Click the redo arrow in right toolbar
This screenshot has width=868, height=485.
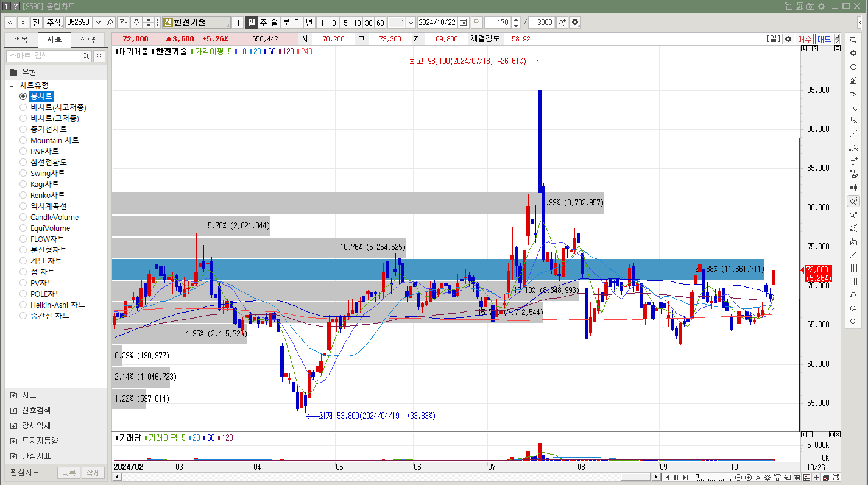point(853,308)
